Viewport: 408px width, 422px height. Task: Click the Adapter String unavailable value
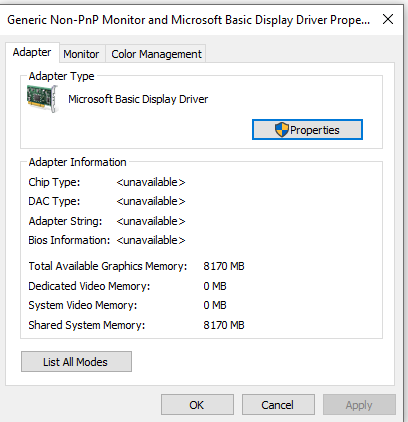[x=151, y=221]
